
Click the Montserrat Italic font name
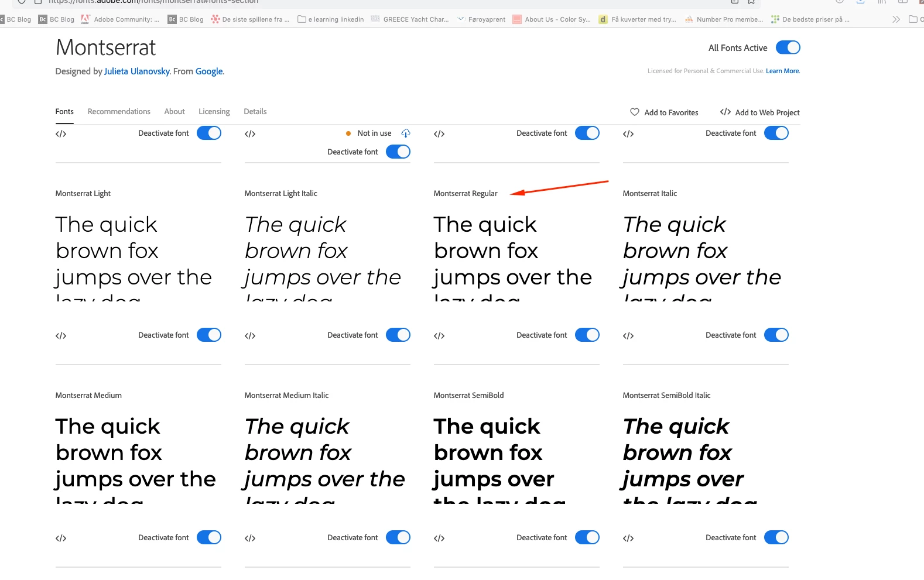650,193
